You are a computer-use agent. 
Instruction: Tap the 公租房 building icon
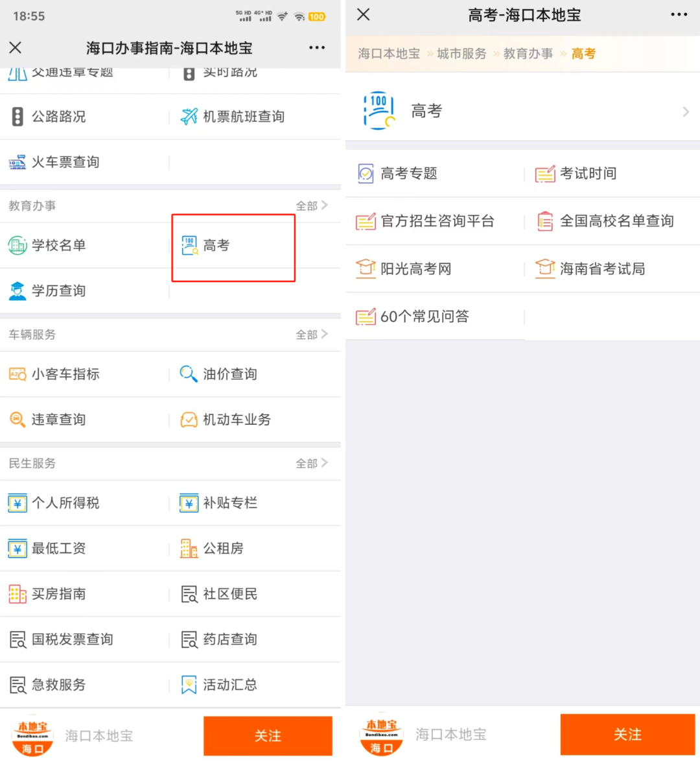click(x=189, y=549)
